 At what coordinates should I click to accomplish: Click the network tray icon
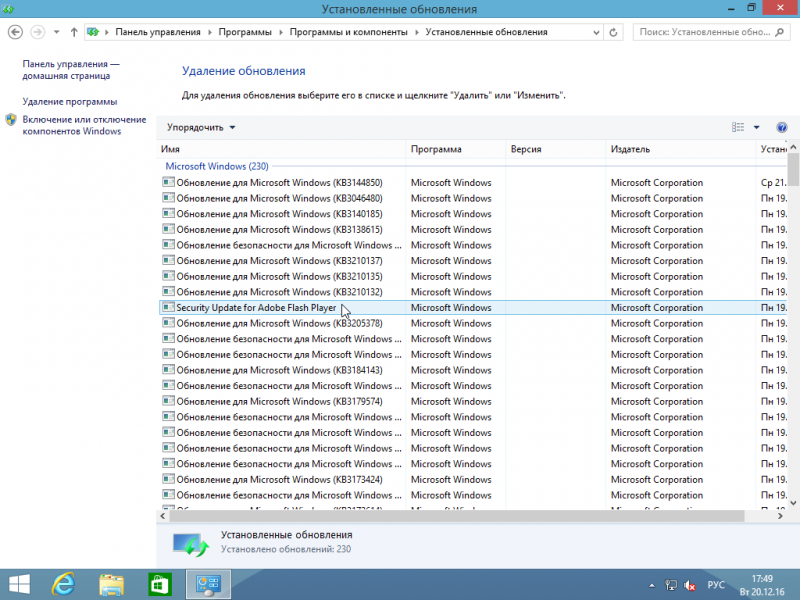coord(671,585)
